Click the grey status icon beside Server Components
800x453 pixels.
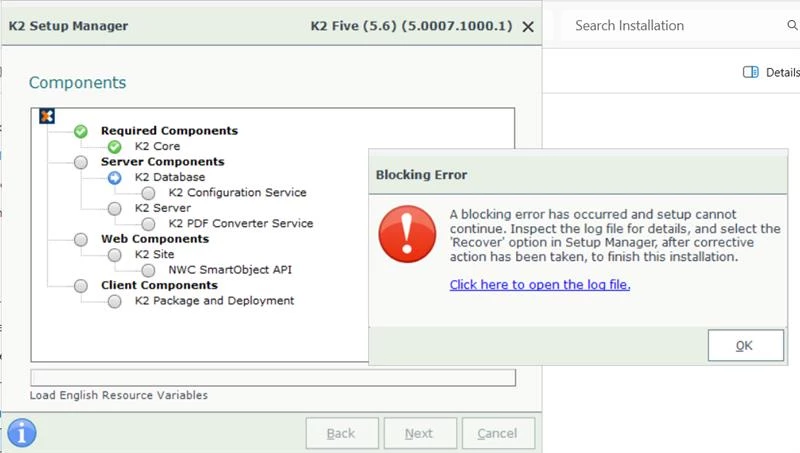pos(81,162)
